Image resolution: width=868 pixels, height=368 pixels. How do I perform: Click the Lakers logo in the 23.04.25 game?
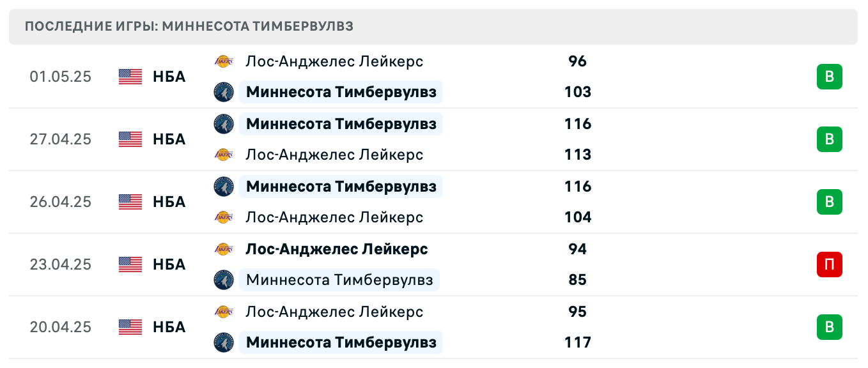point(224,249)
